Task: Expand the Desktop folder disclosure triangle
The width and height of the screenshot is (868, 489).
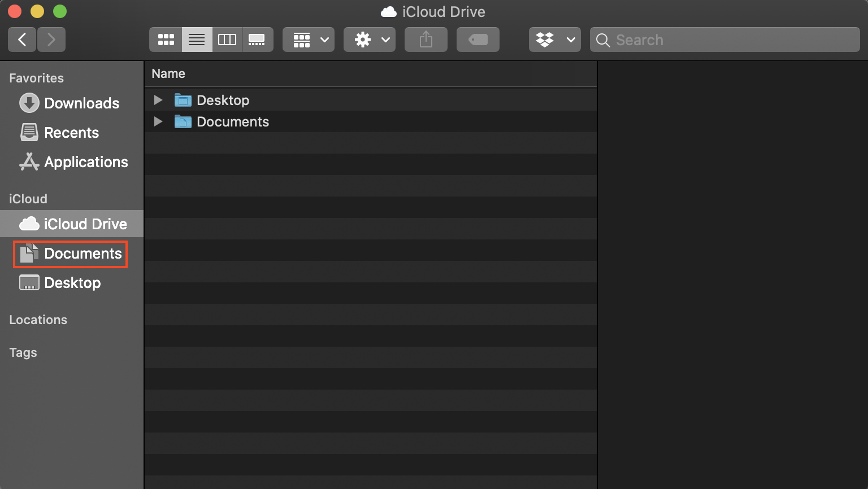Action: point(158,100)
